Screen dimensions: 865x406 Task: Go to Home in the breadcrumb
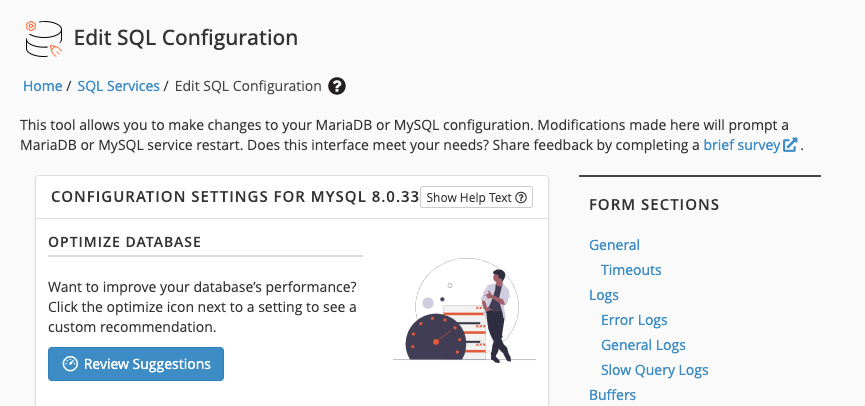tap(43, 86)
